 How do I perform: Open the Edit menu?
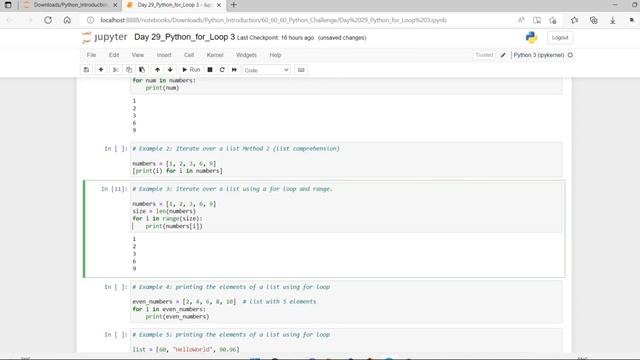tap(114, 55)
